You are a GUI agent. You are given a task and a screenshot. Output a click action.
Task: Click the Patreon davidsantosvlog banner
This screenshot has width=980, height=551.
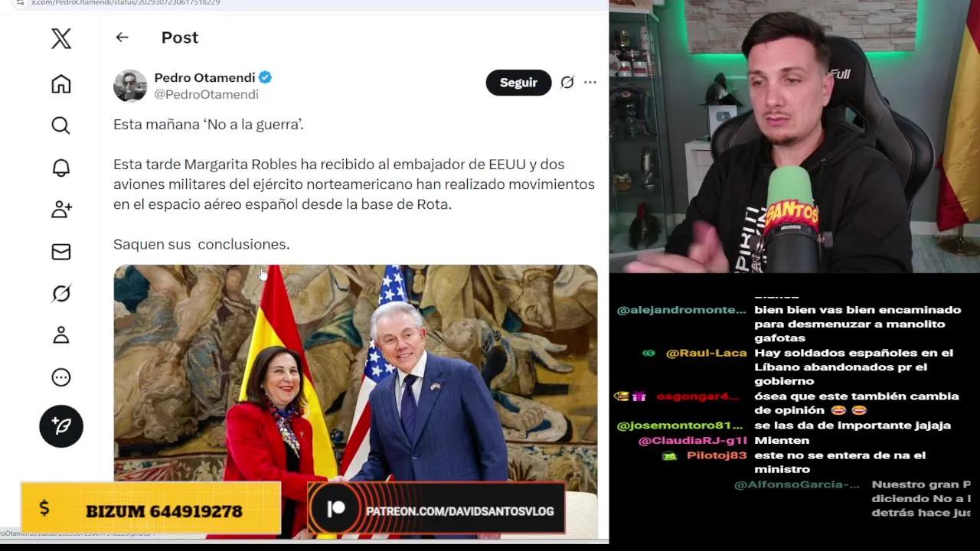coord(436,510)
